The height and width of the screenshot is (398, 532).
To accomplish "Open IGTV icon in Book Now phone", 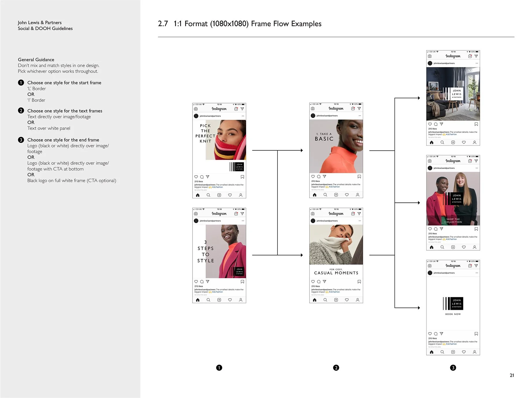I will click(x=470, y=266).
